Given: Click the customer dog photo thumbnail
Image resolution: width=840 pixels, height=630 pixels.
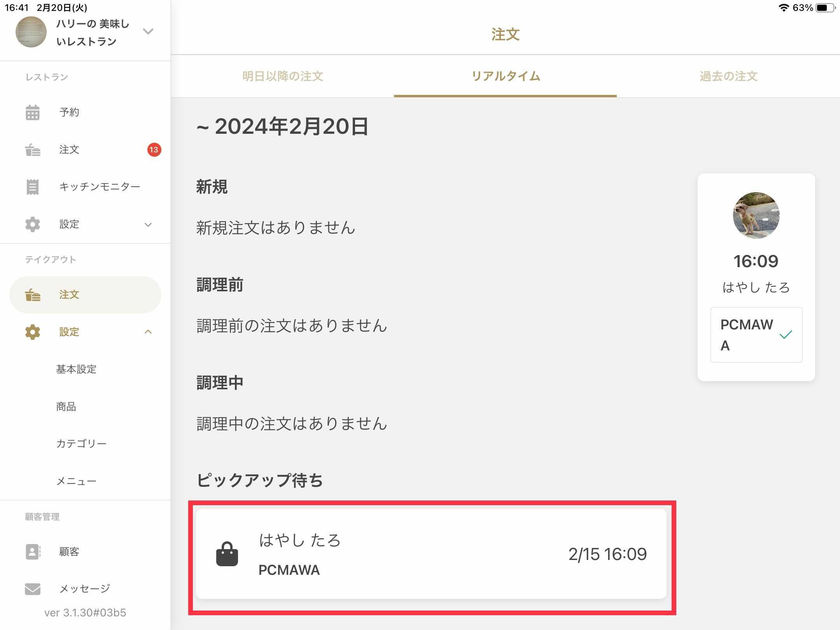Looking at the screenshot, I should (x=756, y=215).
